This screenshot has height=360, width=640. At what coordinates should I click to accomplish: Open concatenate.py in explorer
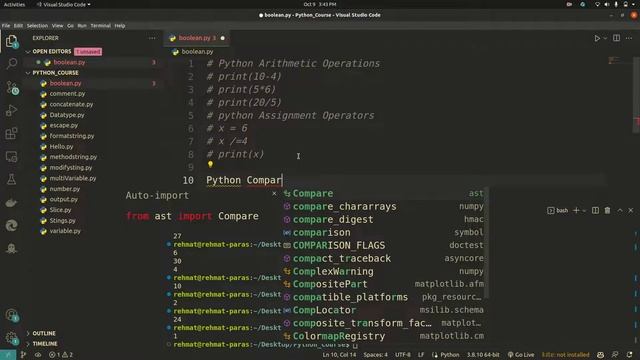[x=71, y=104]
